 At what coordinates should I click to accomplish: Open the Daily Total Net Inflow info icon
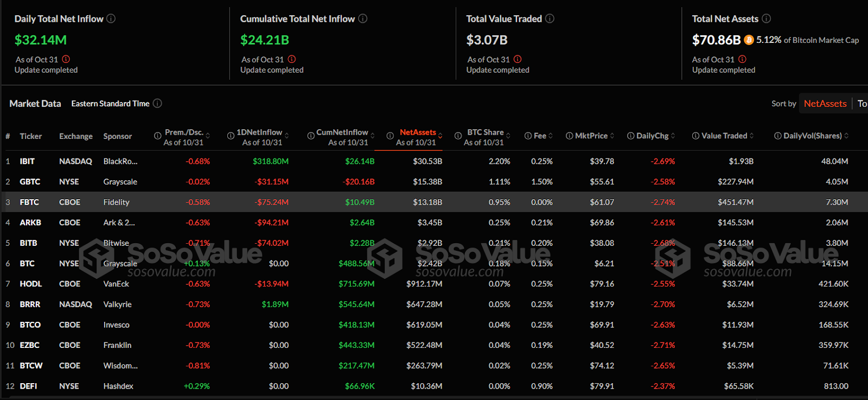click(111, 18)
